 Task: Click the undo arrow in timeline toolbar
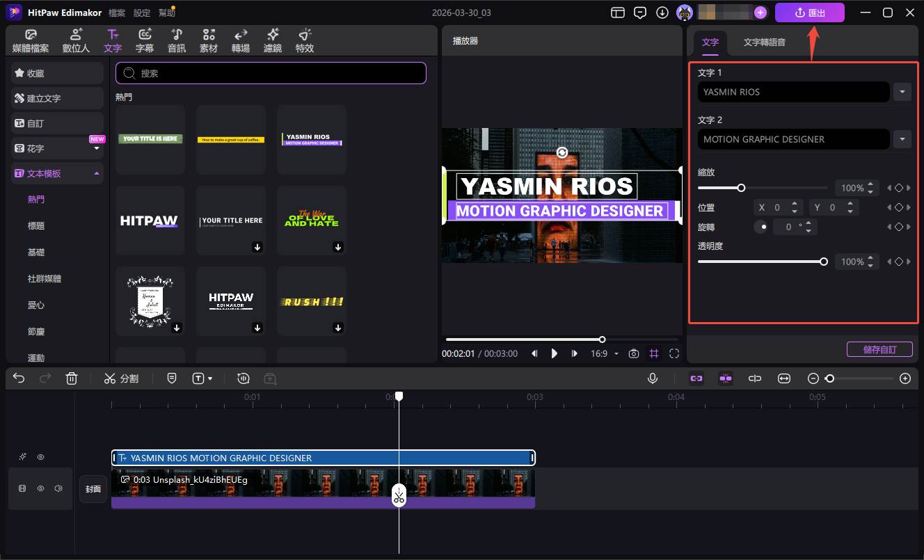[x=19, y=378]
